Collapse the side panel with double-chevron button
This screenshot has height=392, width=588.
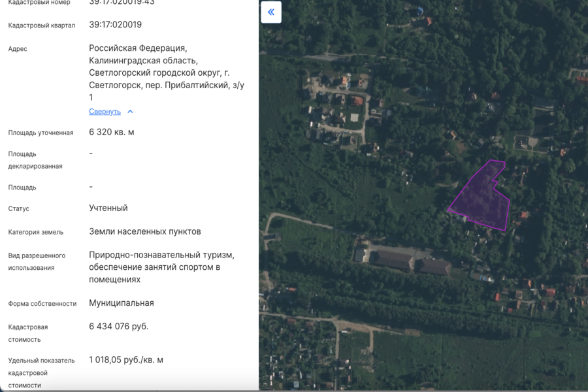coord(271,12)
